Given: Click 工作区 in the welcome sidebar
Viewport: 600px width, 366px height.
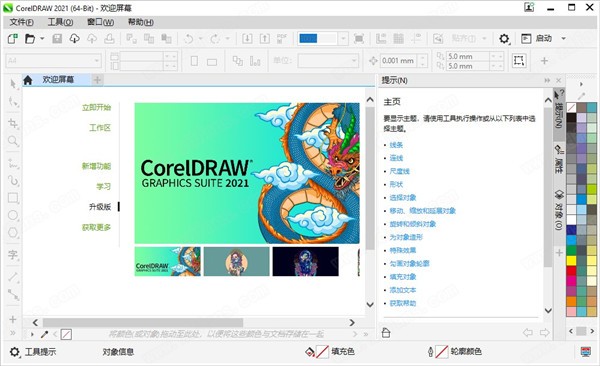Looking at the screenshot, I should coord(100,128).
